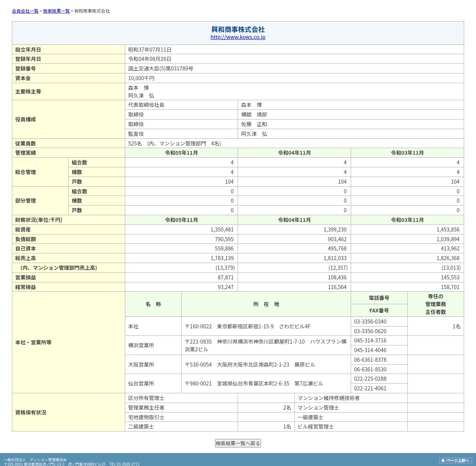476x466 pixels.
Task: Click the 本社 office name cell
Action: 153,326
